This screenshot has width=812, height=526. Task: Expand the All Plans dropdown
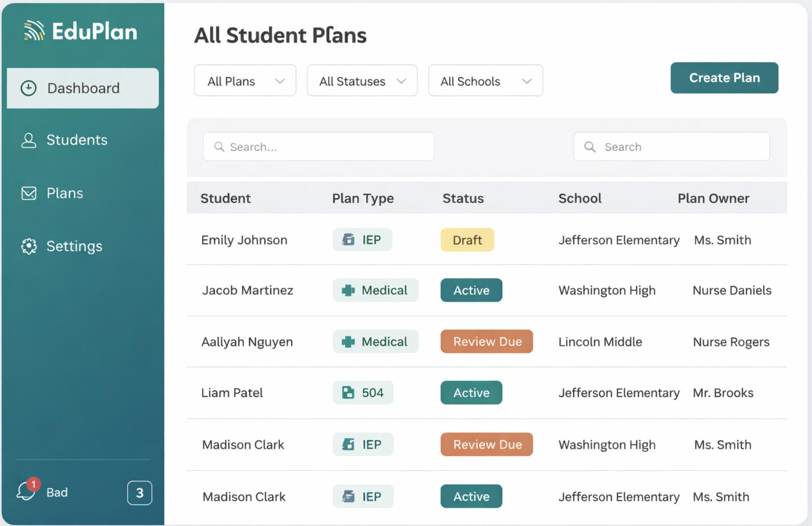(x=245, y=81)
